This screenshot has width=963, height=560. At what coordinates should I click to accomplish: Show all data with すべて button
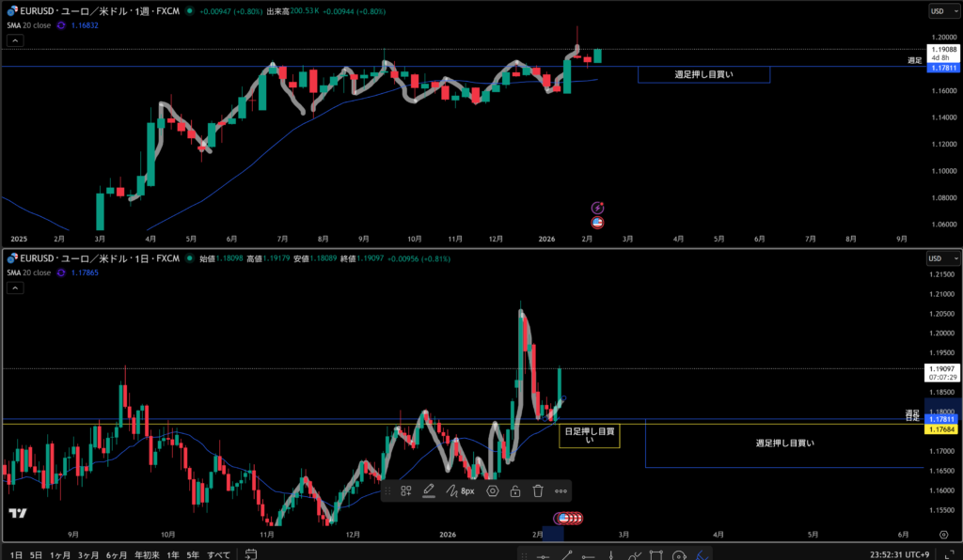pos(218,554)
